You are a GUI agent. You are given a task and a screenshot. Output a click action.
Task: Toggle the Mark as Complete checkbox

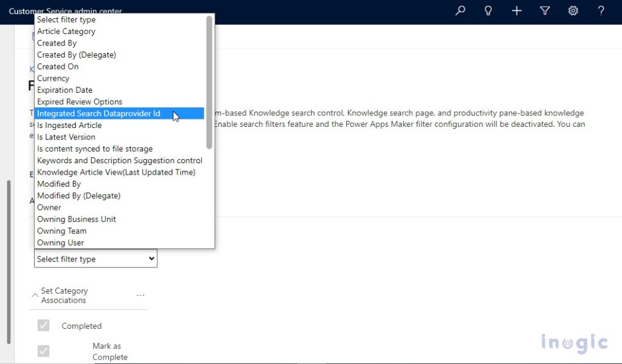tap(43, 351)
